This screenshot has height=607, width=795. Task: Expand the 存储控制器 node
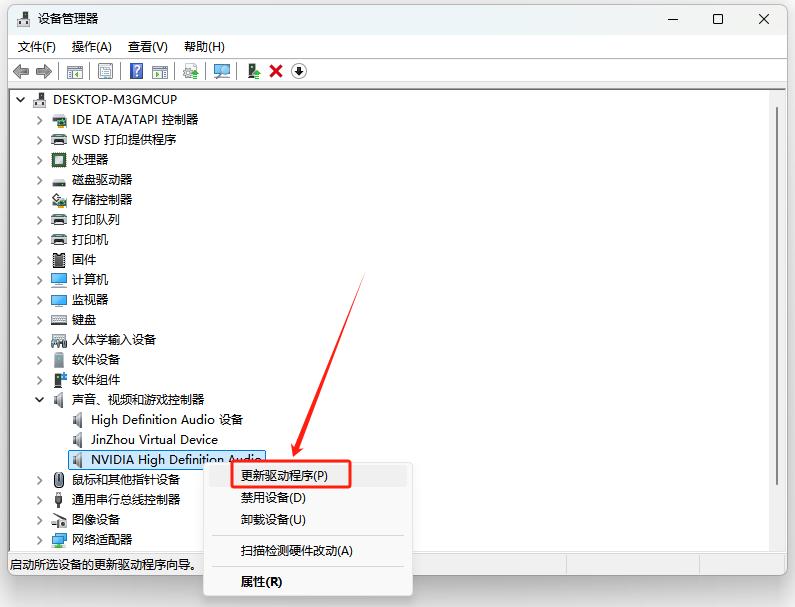pyautogui.click(x=40, y=200)
